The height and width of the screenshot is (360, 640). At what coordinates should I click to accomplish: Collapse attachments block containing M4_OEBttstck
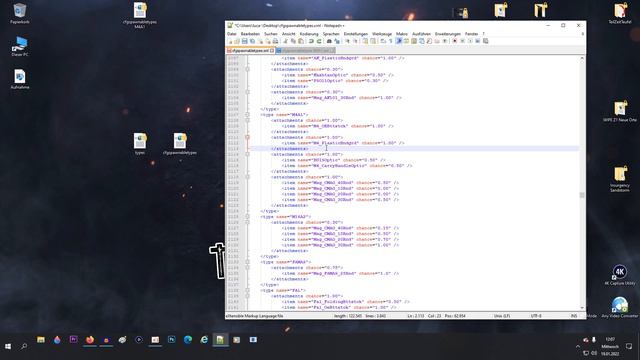[x=247, y=120]
